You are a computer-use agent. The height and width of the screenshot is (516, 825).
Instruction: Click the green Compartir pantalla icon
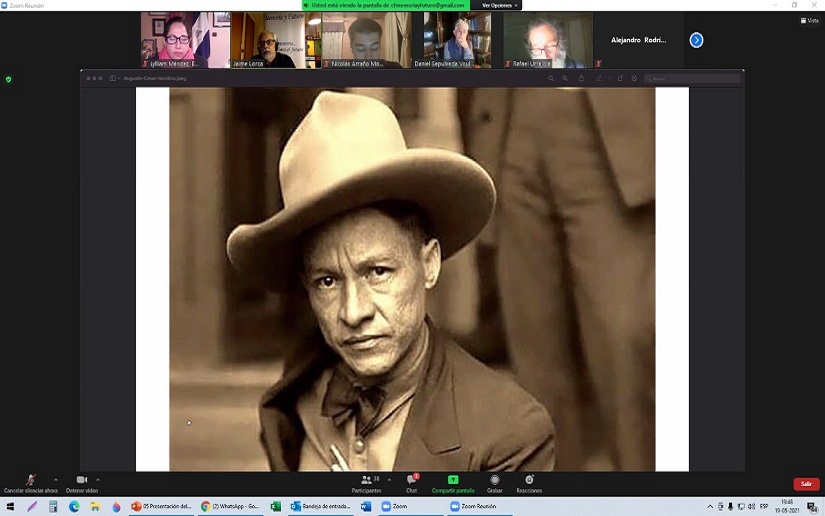tap(453, 481)
